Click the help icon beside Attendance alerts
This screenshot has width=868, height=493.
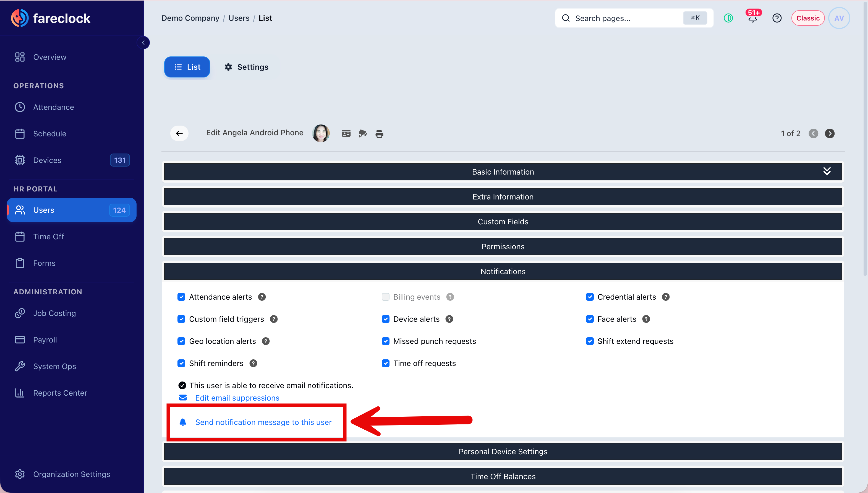pyautogui.click(x=262, y=297)
